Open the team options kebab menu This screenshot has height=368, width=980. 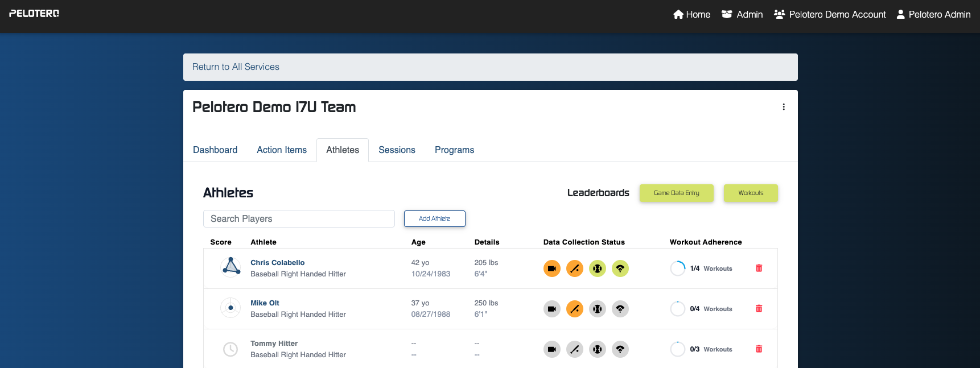784,107
